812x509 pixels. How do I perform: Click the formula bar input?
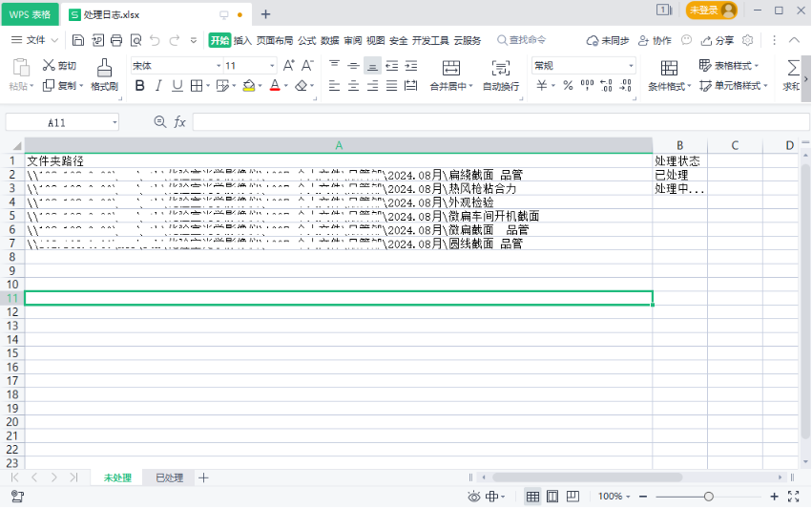pyautogui.click(x=501, y=122)
